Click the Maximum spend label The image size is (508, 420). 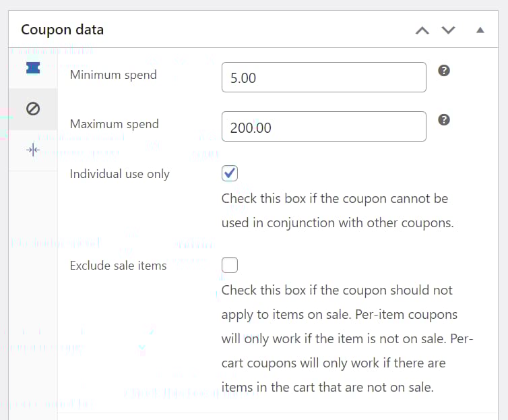115,125
